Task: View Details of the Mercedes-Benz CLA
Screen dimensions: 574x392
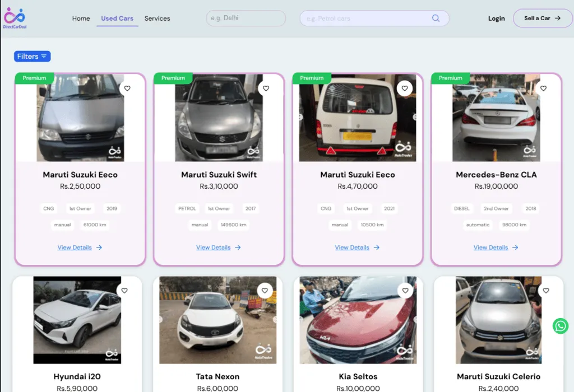Action: [x=496, y=248]
